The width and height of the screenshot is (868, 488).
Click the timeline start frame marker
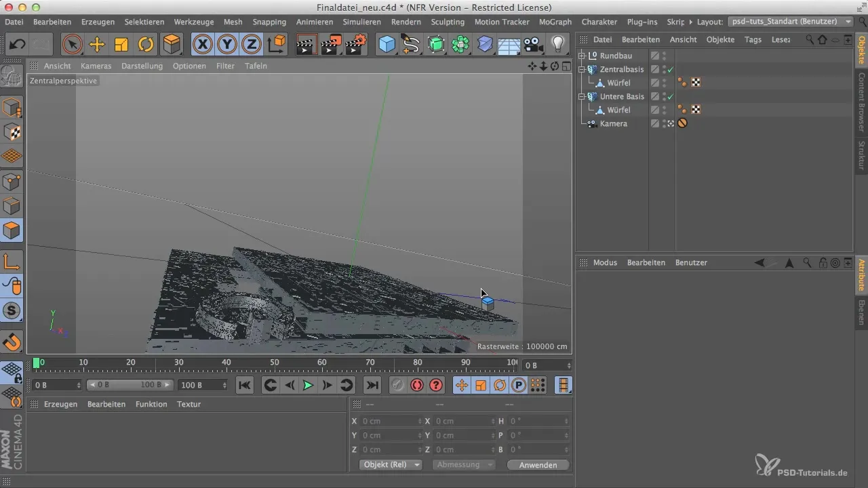(36, 363)
